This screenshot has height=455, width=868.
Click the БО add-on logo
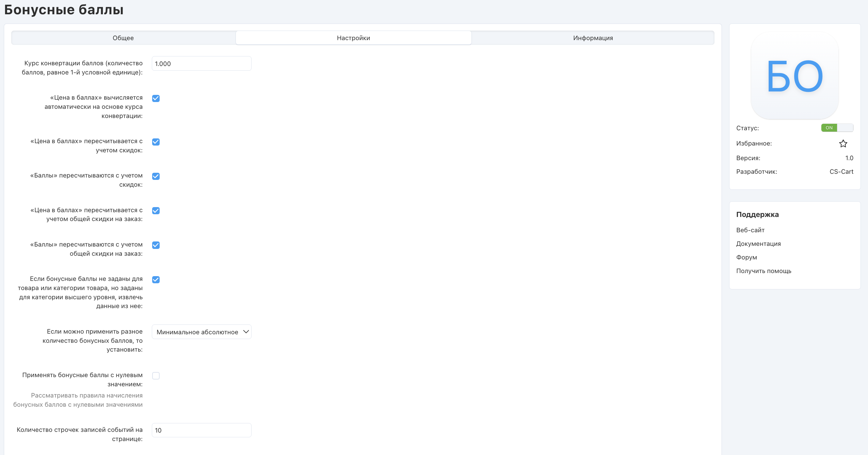click(x=794, y=75)
